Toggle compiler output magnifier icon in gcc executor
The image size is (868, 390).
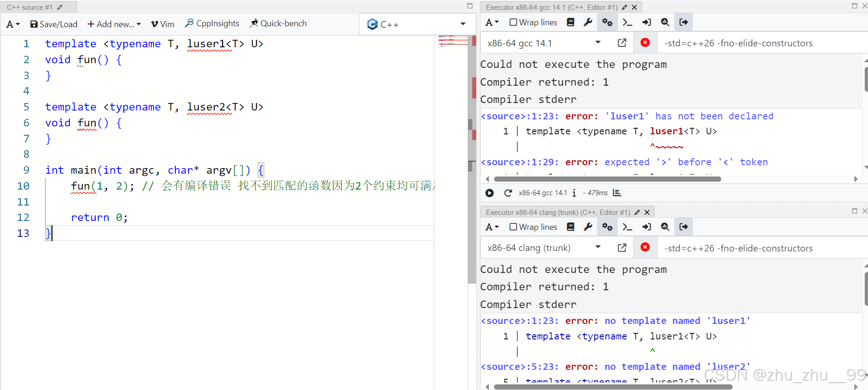pyautogui.click(x=665, y=22)
